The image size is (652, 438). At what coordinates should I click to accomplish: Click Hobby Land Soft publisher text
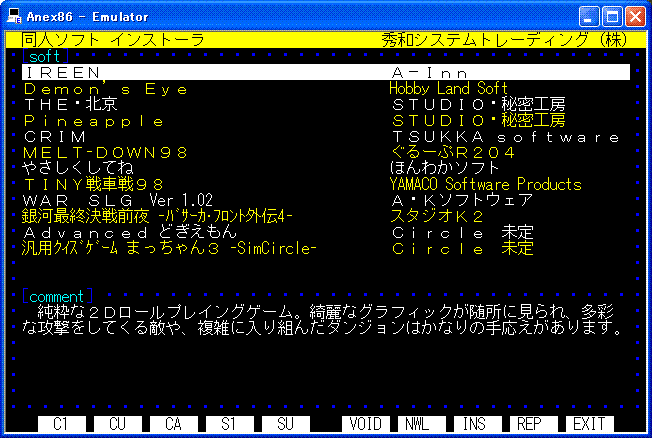[448, 89]
